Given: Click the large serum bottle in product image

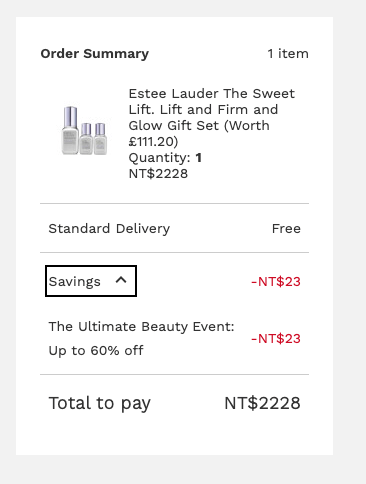Looking at the screenshot, I should (x=70, y=130).
